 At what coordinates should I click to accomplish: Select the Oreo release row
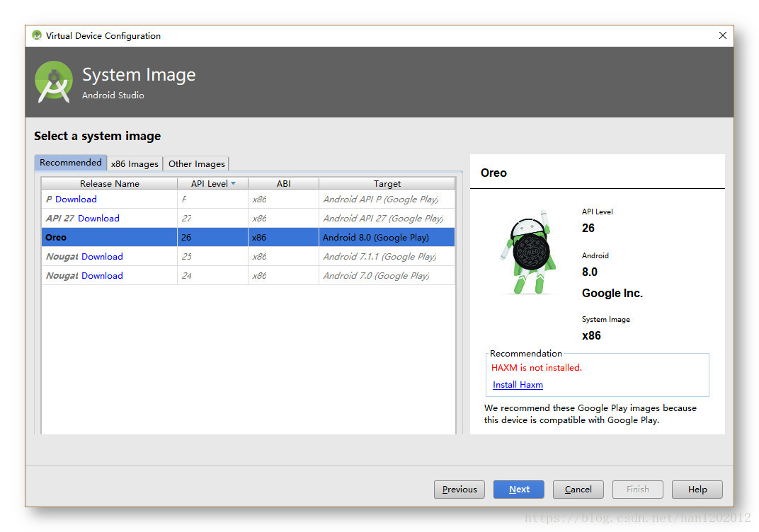(x=249, y=238)
